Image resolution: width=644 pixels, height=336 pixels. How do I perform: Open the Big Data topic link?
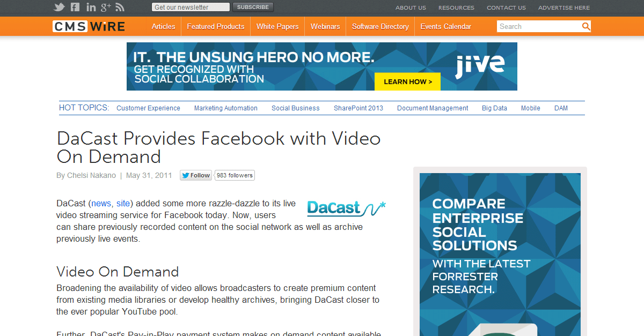pos(494,108)
